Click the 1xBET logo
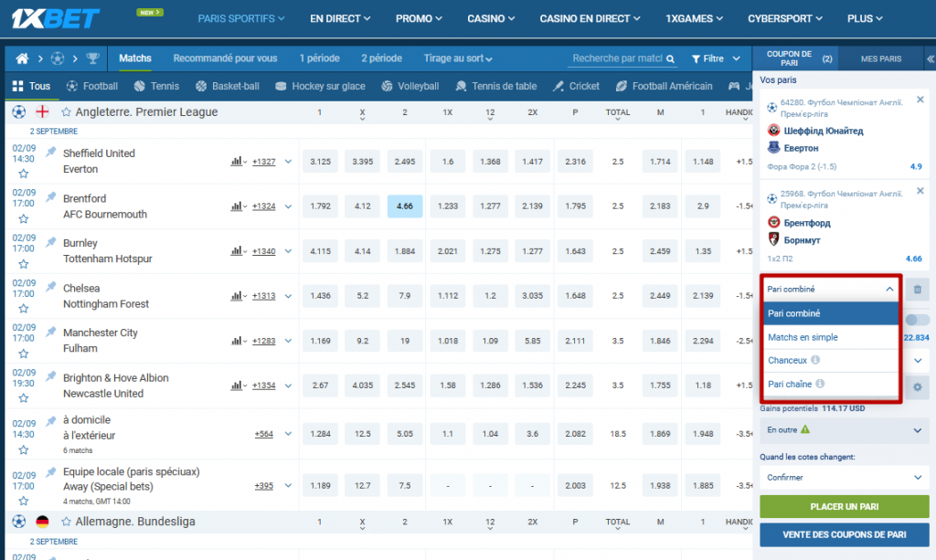The image size is (936, 560). (56, 18)
